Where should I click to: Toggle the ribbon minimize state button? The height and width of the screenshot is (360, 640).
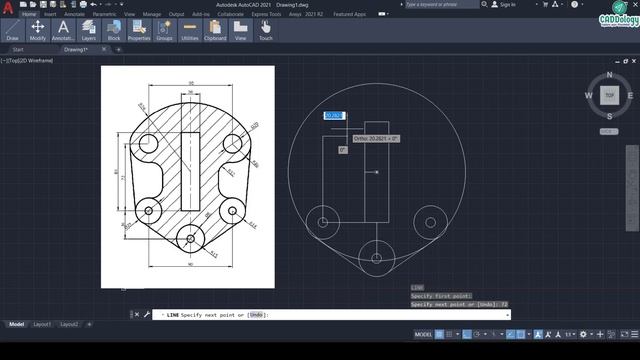381,14
